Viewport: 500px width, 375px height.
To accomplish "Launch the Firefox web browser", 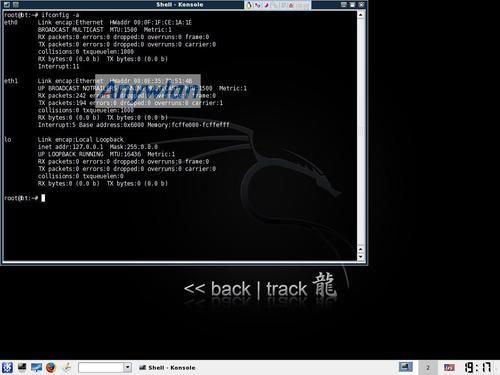I will tap(51, 367).
